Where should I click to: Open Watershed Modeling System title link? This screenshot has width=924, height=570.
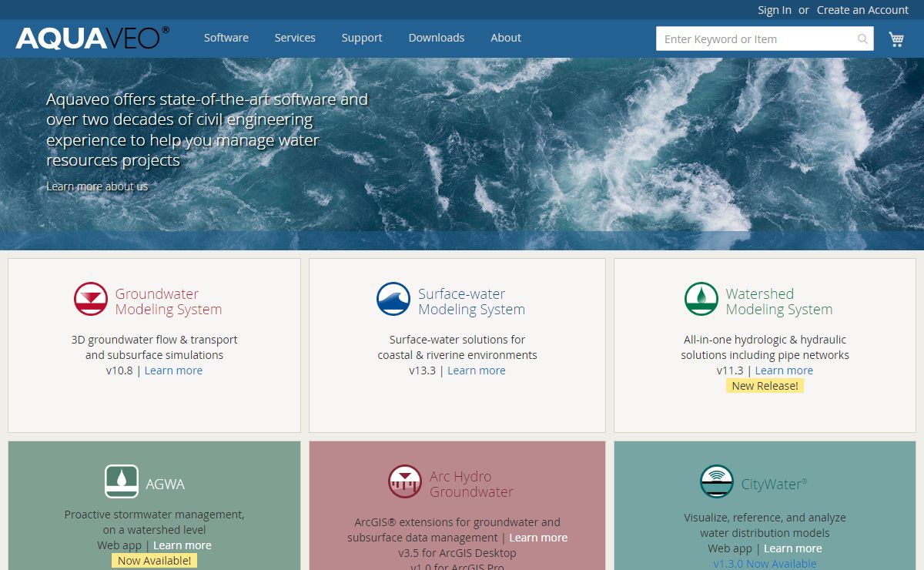[x=779, y=301]
